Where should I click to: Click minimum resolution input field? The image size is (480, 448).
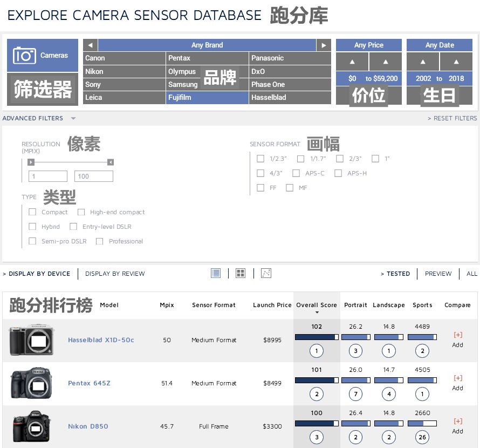tap(48, 176)
